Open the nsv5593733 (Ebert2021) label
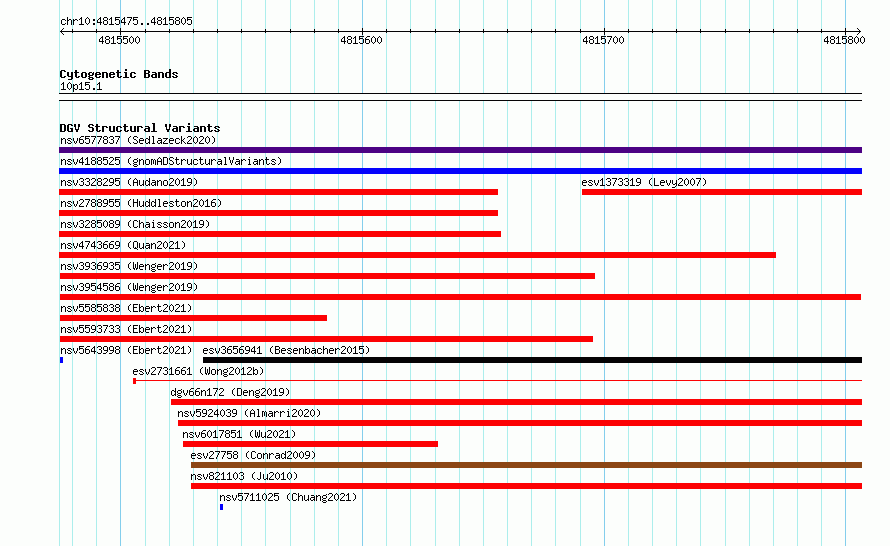Screen dimensions: 890x546 click(x=126, y=329)
